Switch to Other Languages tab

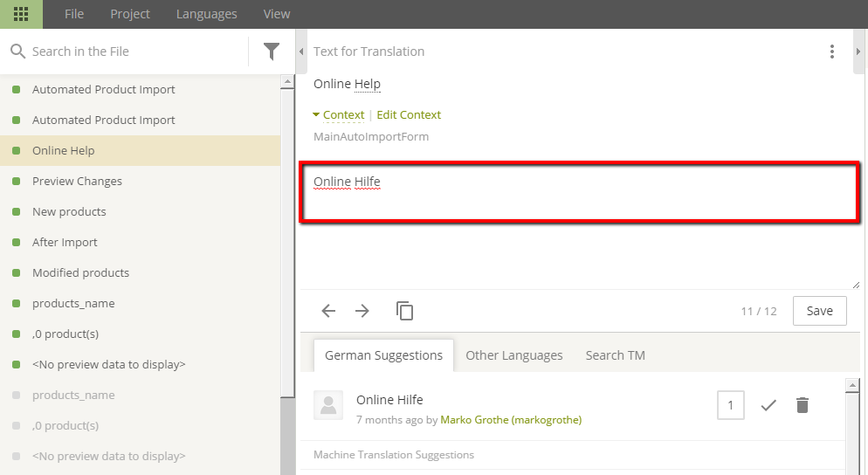pos(514,355)
